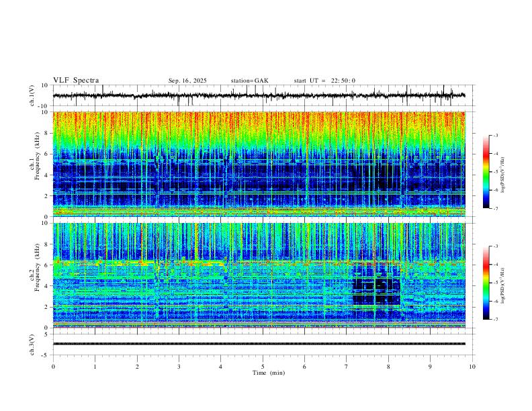Click the time axis tick label "8"
The width and height of the screenshot is (532, 411).
tap(388, 367)
